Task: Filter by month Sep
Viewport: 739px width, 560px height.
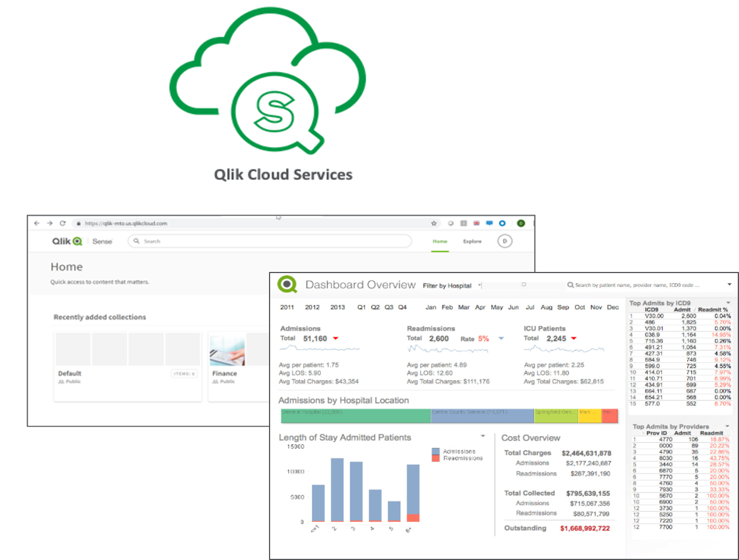Action: [563, 308]
